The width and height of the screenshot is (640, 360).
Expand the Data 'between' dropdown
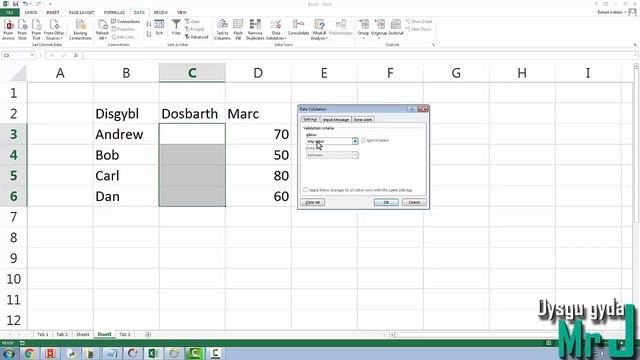tap(355, 155)
